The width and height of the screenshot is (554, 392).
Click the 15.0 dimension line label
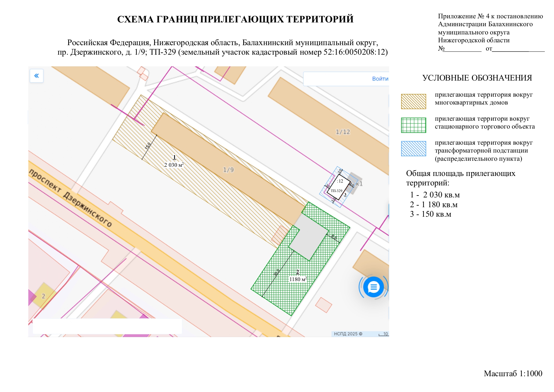(148, 146)
